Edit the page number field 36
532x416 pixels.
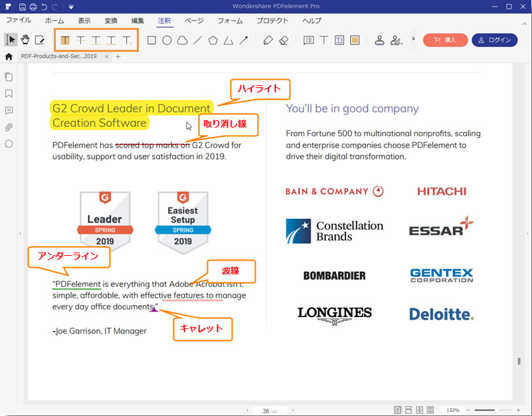click(270, 411)
